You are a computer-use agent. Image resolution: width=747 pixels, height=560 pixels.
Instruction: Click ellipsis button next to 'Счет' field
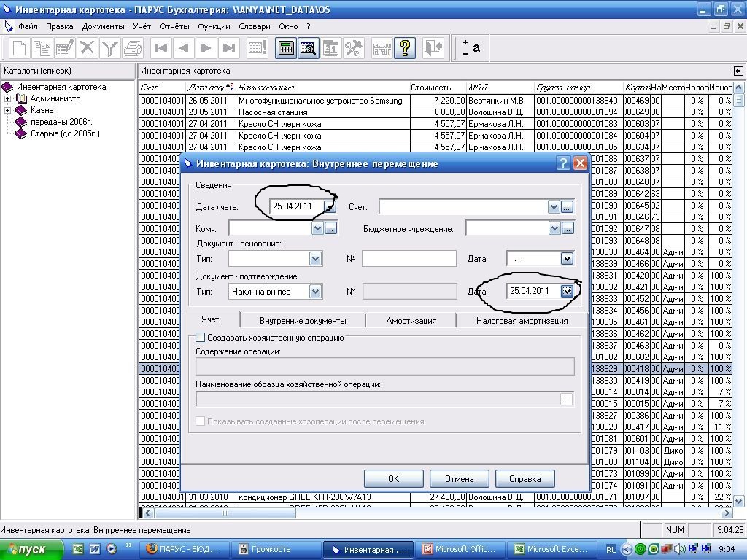(x=567, y=207)
